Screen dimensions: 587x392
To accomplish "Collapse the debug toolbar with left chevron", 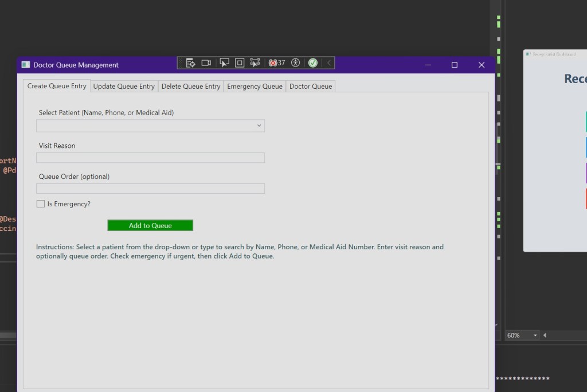I will tap(329, 63).
